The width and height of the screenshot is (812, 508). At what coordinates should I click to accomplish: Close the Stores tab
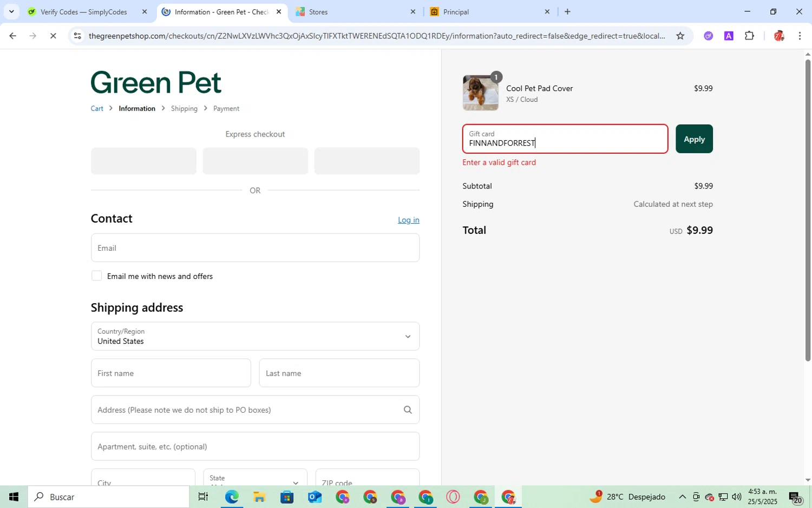pyautogui.click(x=413, y=11)
